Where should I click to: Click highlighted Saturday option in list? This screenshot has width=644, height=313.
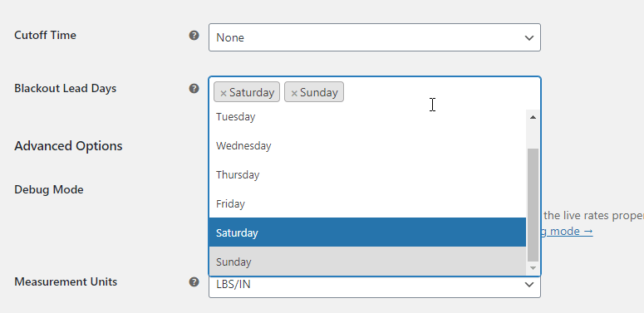tap(367, 232)
